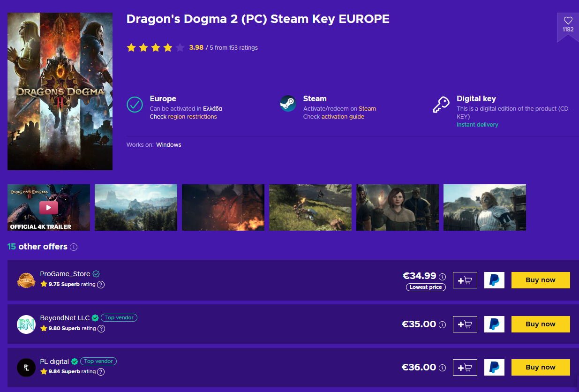579x392 pixels.
Task: Pay with PayPal for BeyondNet LLC offer
Action: click(494, 324)
